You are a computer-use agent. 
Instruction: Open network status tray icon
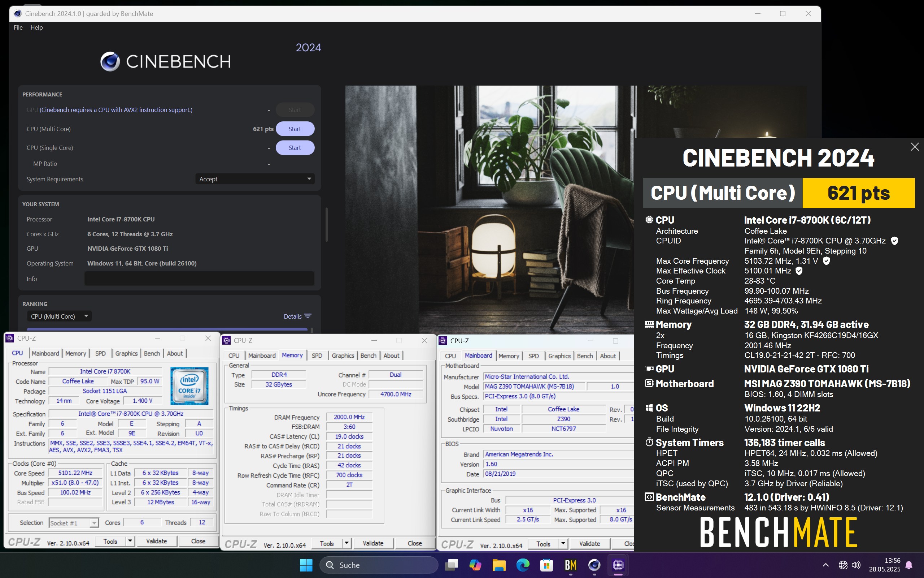pyautogui.click(x=843, y=565)
